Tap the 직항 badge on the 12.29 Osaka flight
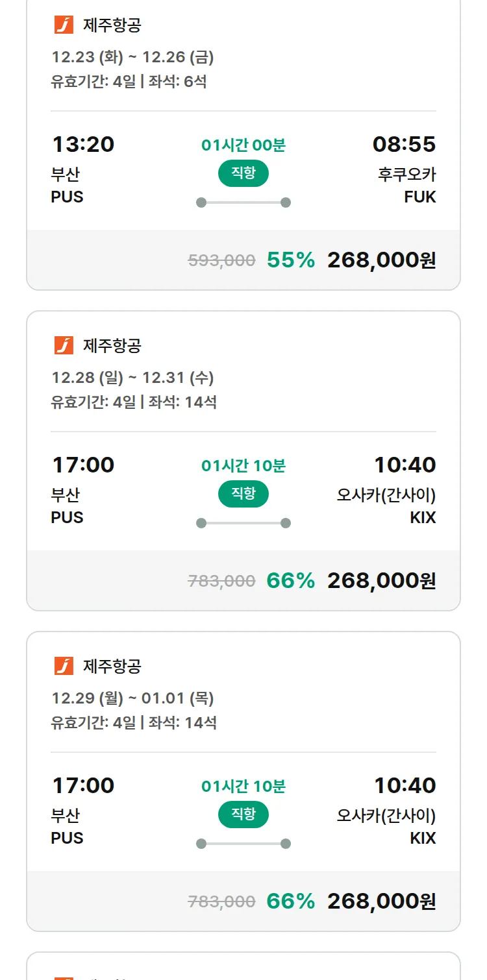Viewport: 487px width, 980px height. click(x=243, y=815)
